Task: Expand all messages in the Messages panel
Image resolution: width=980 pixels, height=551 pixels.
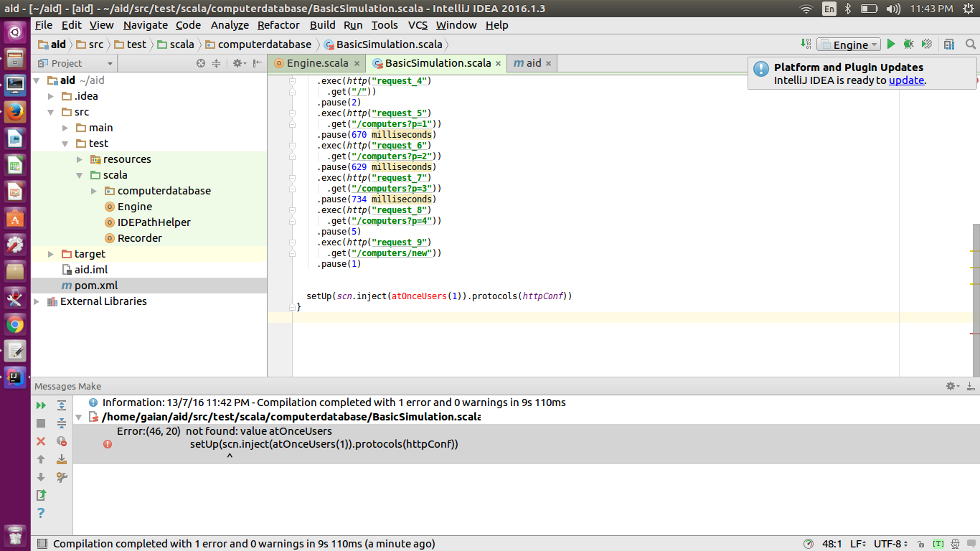Action: click(x=62, y=405)
